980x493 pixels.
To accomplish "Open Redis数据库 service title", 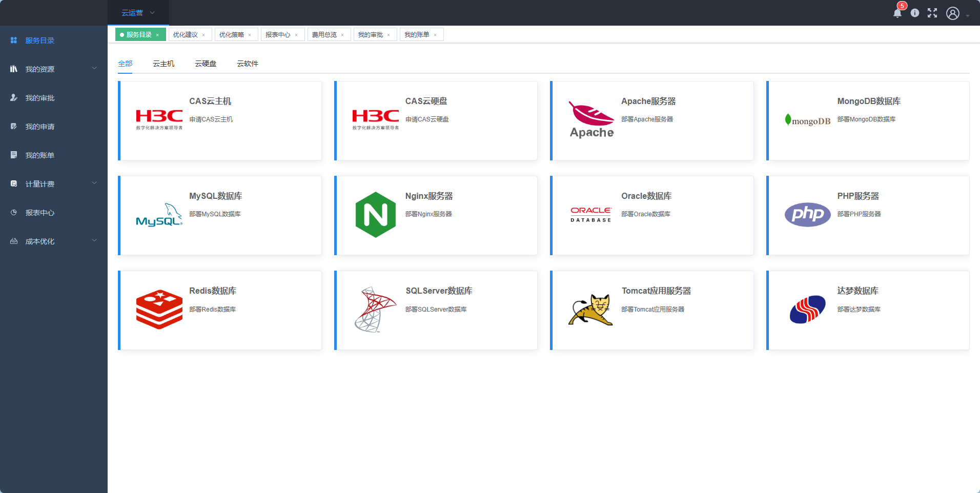I will (213, 291).
